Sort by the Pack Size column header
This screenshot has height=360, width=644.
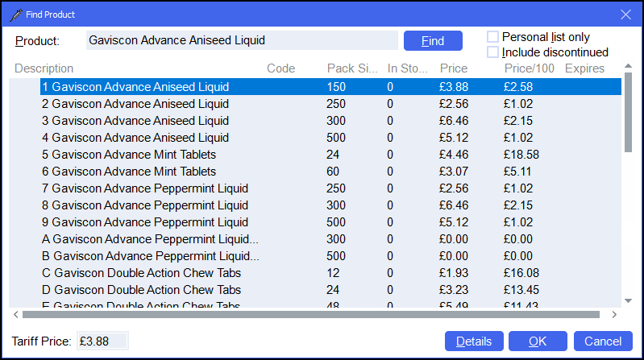[351, 68]
